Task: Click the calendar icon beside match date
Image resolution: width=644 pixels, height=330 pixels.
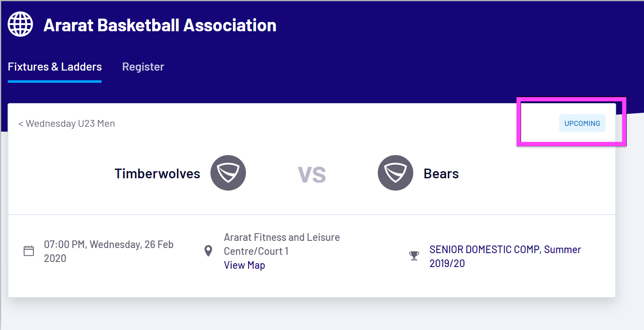Action: (x=29, y=251)
